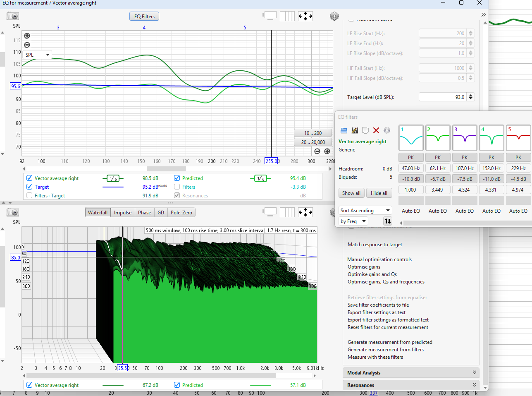Expand the Modal Analysis section
The width and height of the screenshot is (532, 396).
411,372
